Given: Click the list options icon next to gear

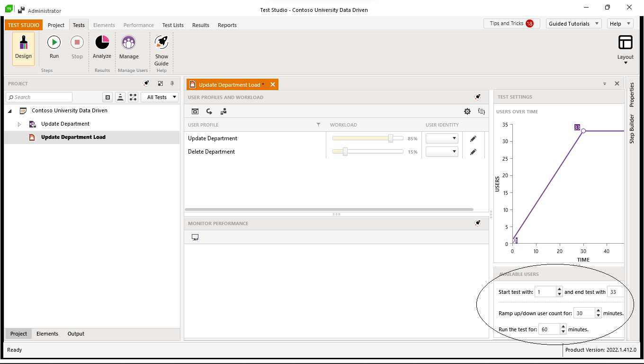Looking at the screenshot, I should click(482, 111).
